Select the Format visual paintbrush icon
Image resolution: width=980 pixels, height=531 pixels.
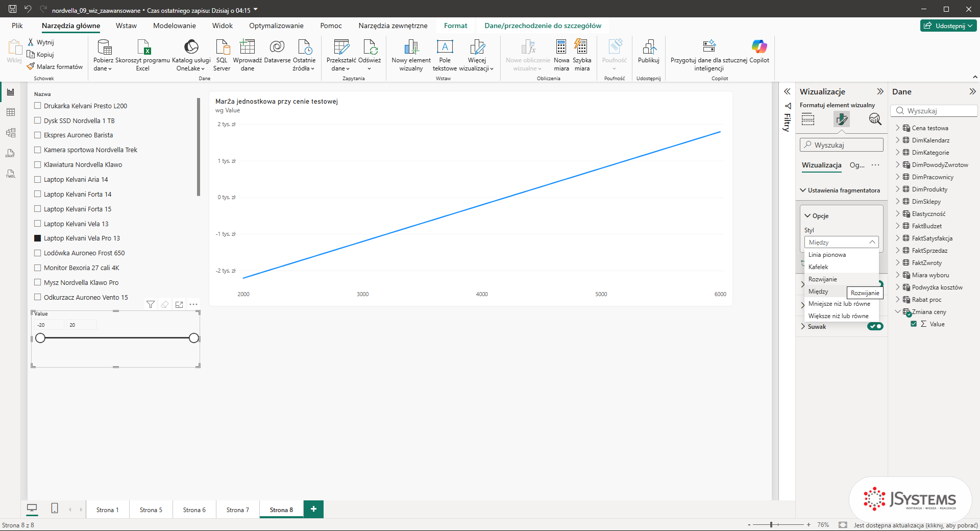point(842,119)
